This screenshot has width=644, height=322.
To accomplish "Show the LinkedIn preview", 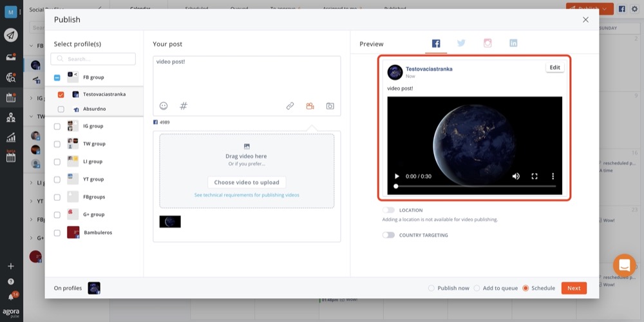I will (x=513, y=43).
